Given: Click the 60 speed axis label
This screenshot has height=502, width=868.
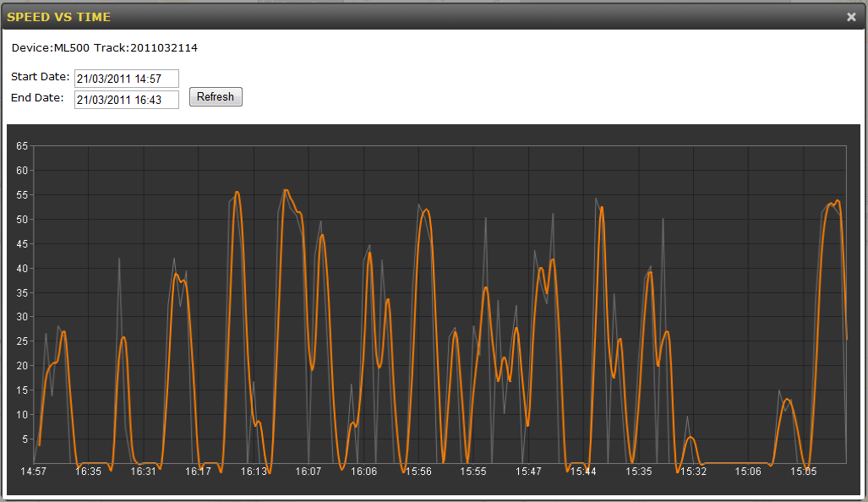Looking at the screenshot, I should tap(22, 171).
